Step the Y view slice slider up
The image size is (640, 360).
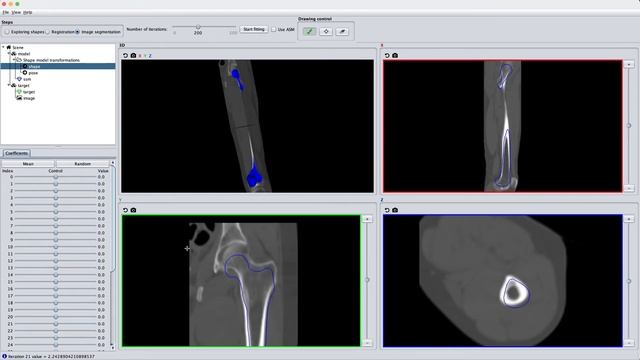[x=367, y=219]
